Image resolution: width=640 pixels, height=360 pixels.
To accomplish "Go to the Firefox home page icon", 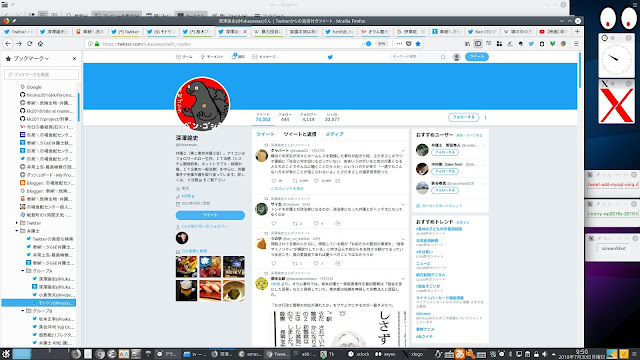I will 40,44.
